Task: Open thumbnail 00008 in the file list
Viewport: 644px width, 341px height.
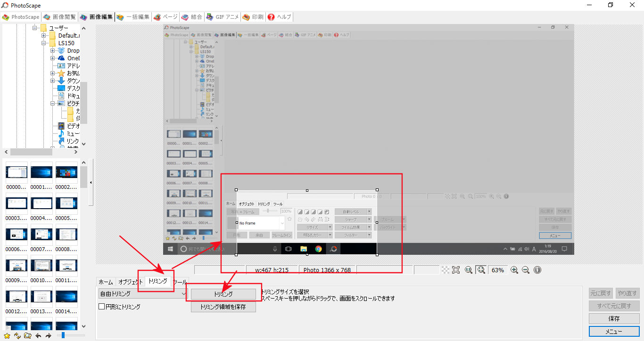Action: tap(66, 237)
